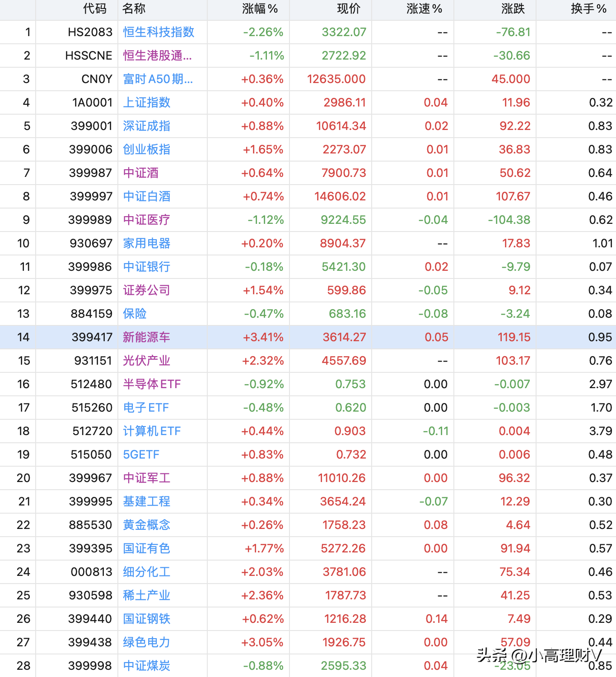
Task: Click 5GETF name link
Action: pos(141,454)
